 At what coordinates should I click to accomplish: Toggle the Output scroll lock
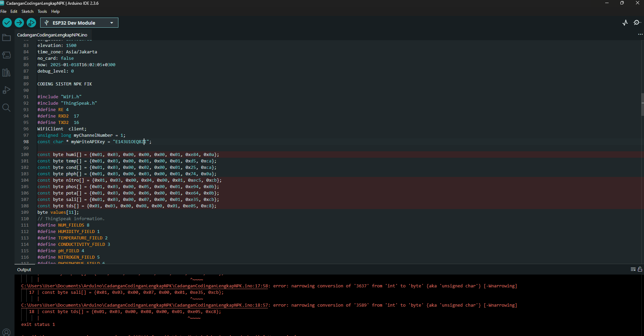click(x=640, y=269)
